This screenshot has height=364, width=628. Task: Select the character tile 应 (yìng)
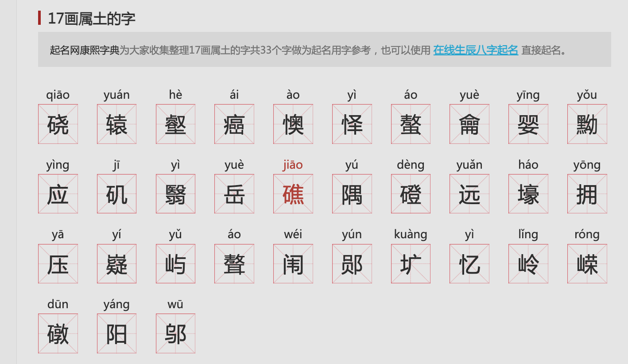(x=58, y=194)
